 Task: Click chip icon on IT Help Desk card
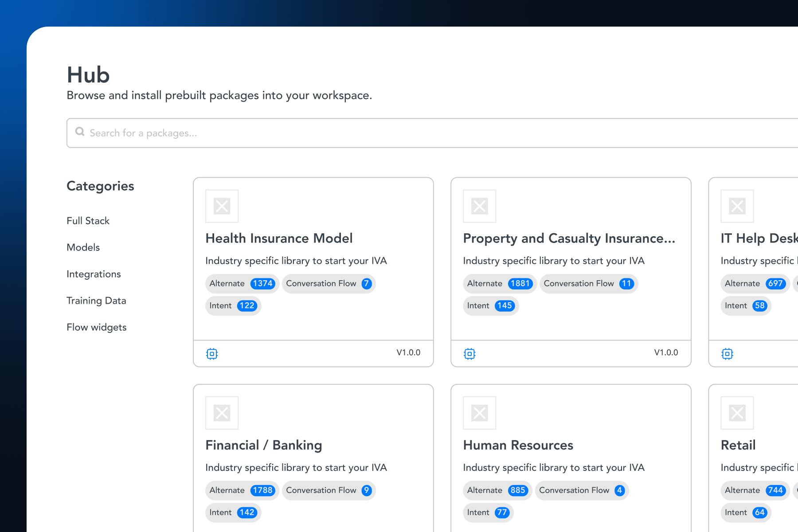pyautogui.click(x=727, y=354)
